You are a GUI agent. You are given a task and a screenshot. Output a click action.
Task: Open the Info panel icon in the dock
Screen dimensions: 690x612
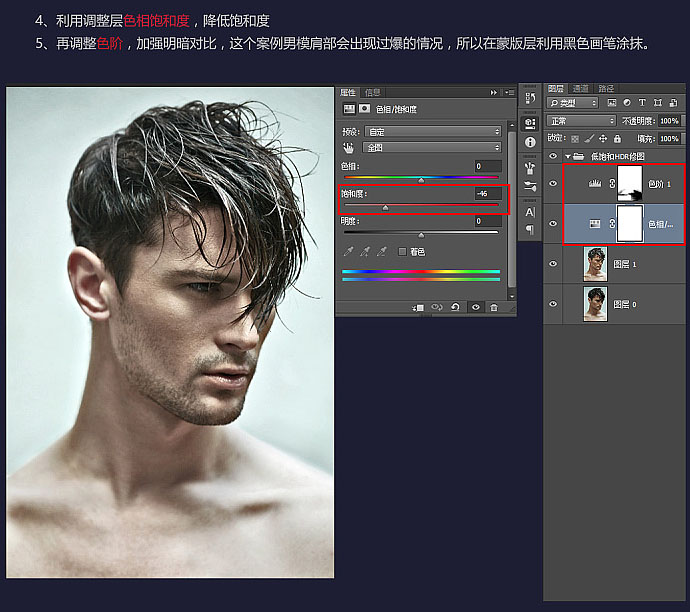click(x=530, y=142)
